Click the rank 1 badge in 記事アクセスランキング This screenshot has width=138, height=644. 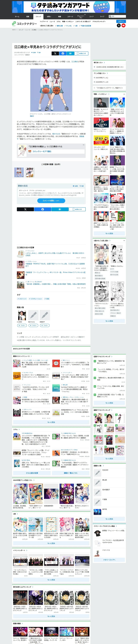point(95,361)
